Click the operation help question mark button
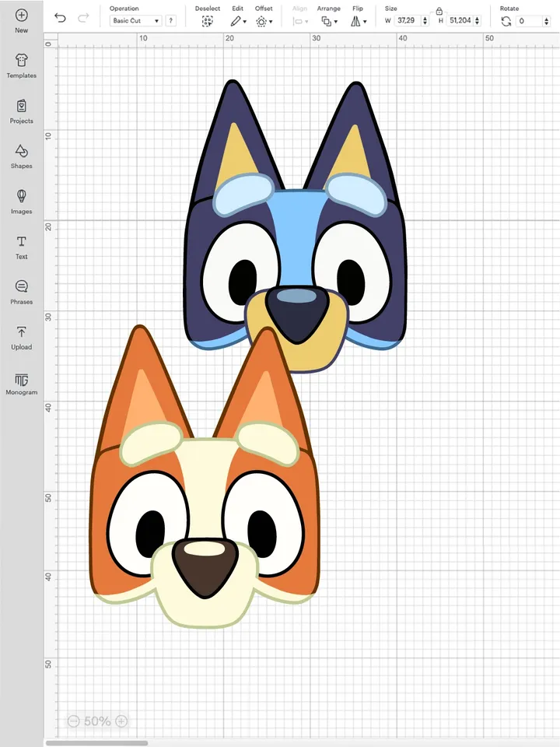 tap(170, 21)
